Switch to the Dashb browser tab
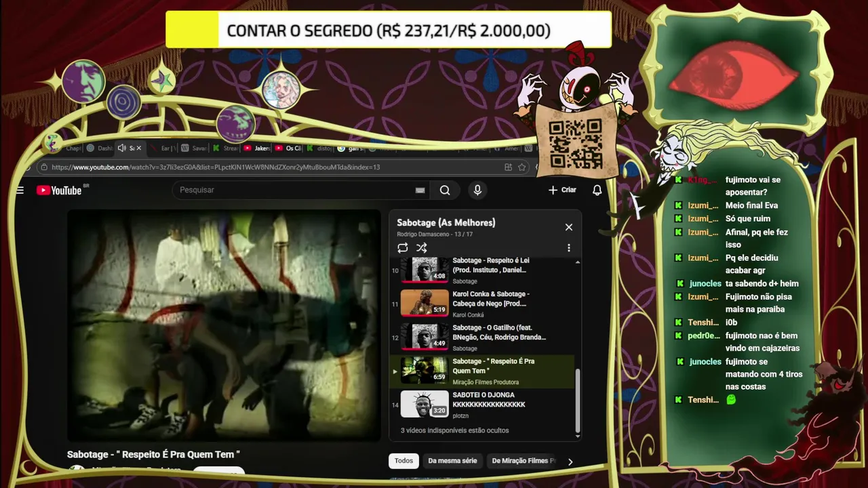This screenshot has height=488, width=868. click(100, 148)
